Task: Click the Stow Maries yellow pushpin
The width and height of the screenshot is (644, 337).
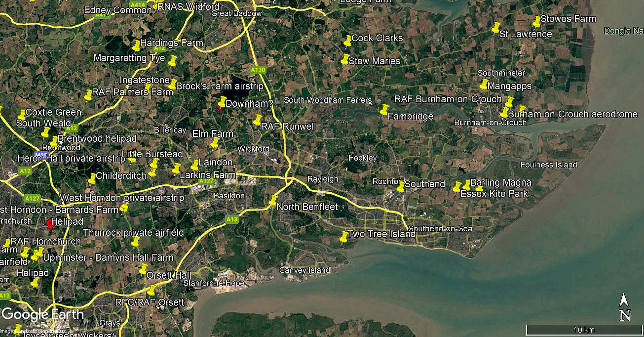Action: 345,59
